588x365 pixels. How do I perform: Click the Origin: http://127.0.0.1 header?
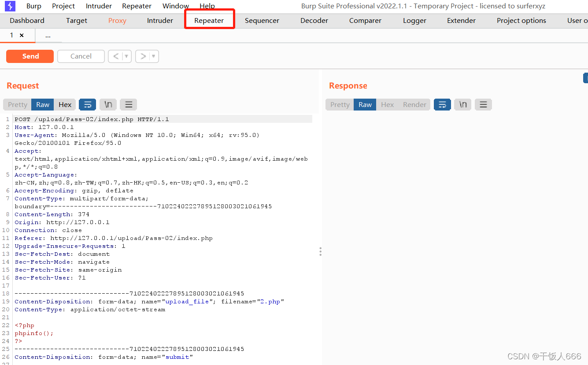[62, 222]
